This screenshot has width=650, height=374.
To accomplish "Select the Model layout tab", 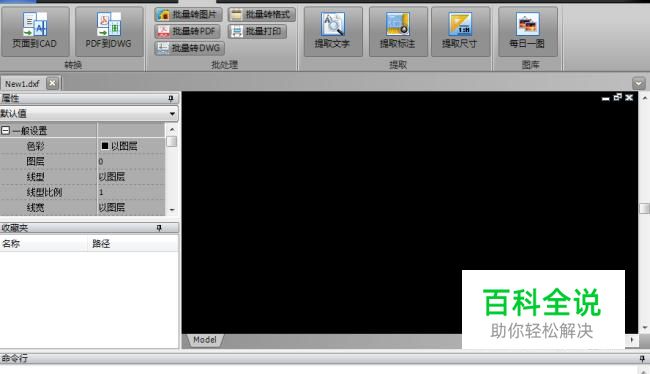I will tap(205, 340).
